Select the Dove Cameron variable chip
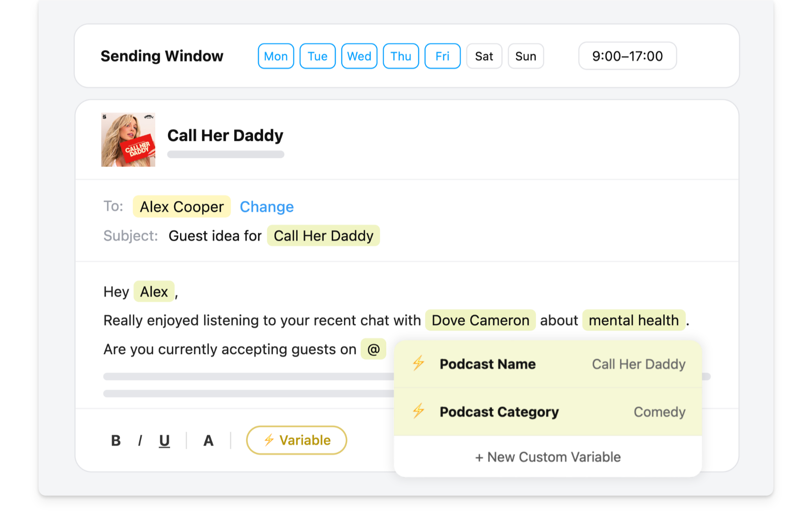Screen dimensions: 812x519 (480, 320)
